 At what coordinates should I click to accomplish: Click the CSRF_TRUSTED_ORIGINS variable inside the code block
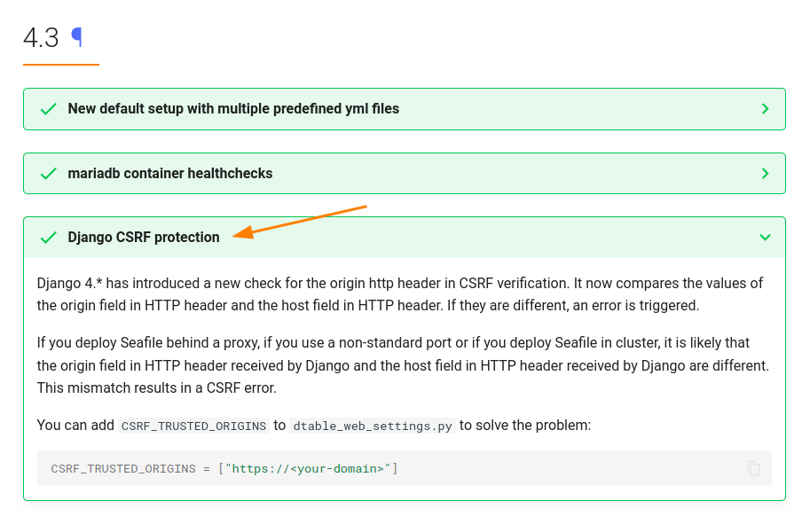coord(123,468)
